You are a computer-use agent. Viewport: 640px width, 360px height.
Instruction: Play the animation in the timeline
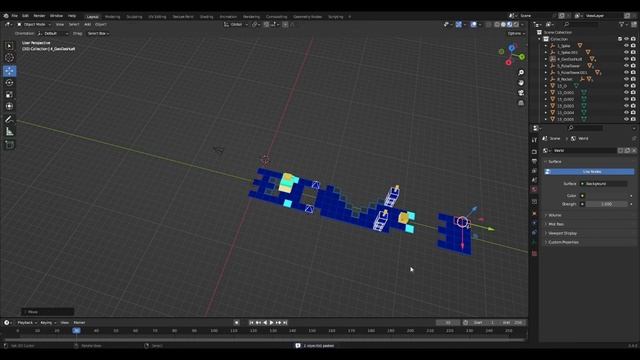[x=271, y=323]
